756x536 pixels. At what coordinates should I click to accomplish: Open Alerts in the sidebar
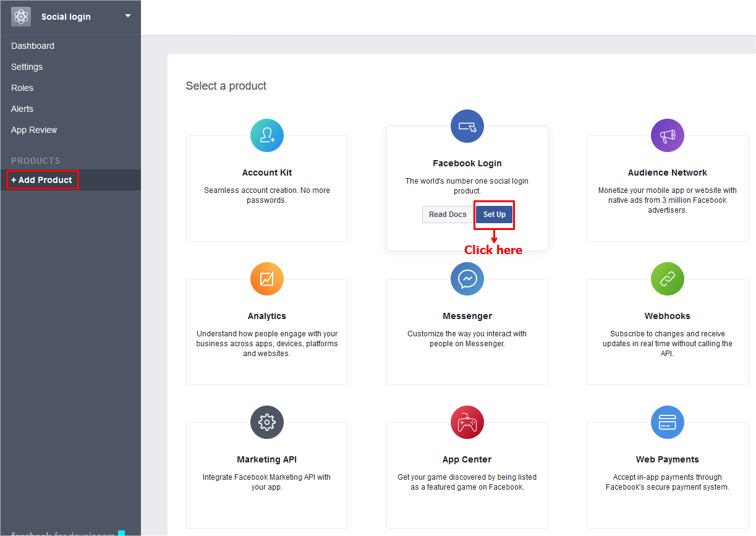coord(22,109)
